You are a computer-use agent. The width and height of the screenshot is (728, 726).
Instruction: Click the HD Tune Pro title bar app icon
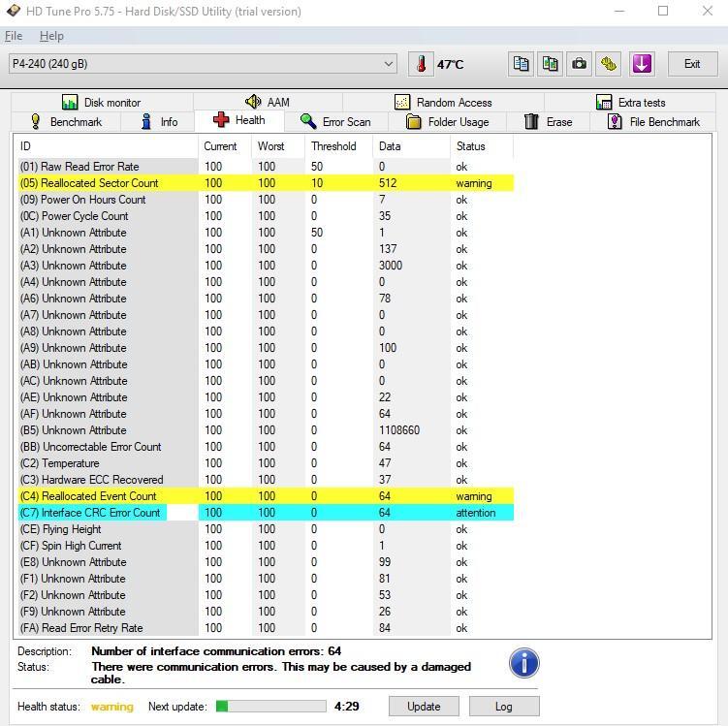pos(14,11)
